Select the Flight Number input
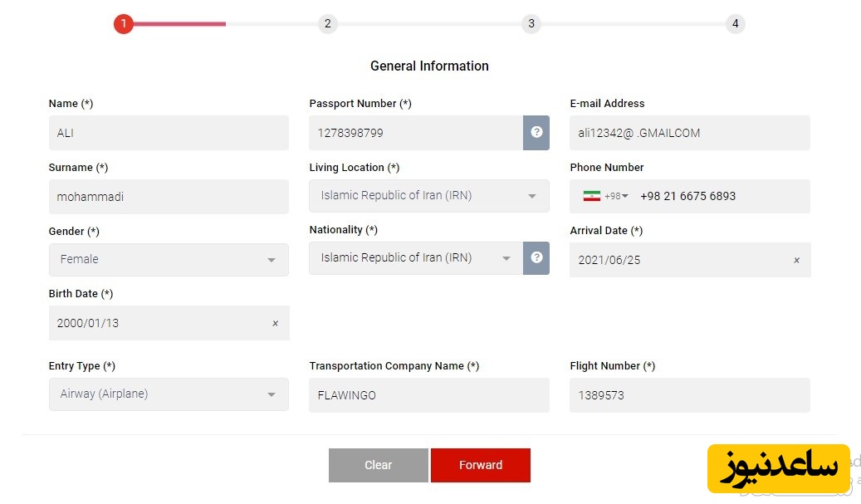Screen dimensions: 861x504 click(689, 395)
